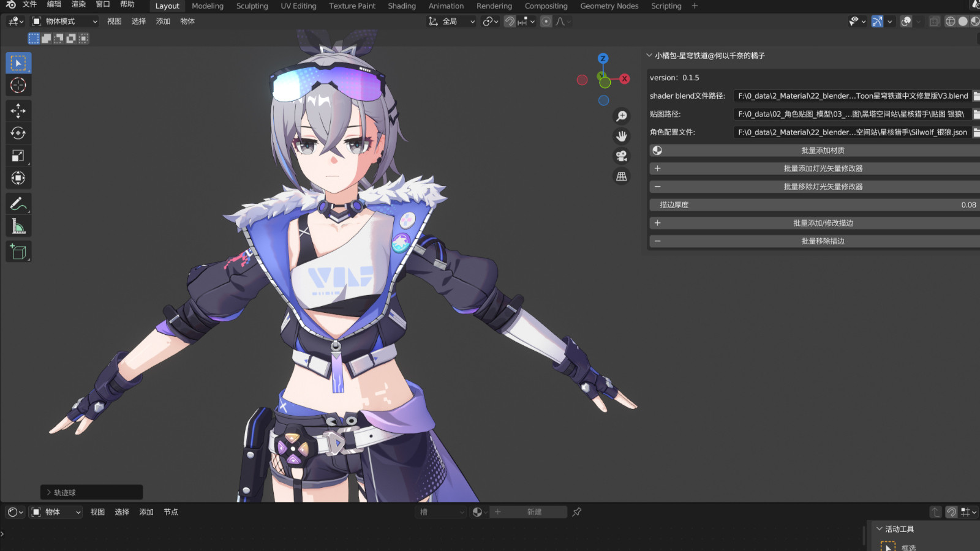Screen dimensions: 980x551
Task: Open the 全局 transform orientation dropdown
Action: [x=452, y=21]
